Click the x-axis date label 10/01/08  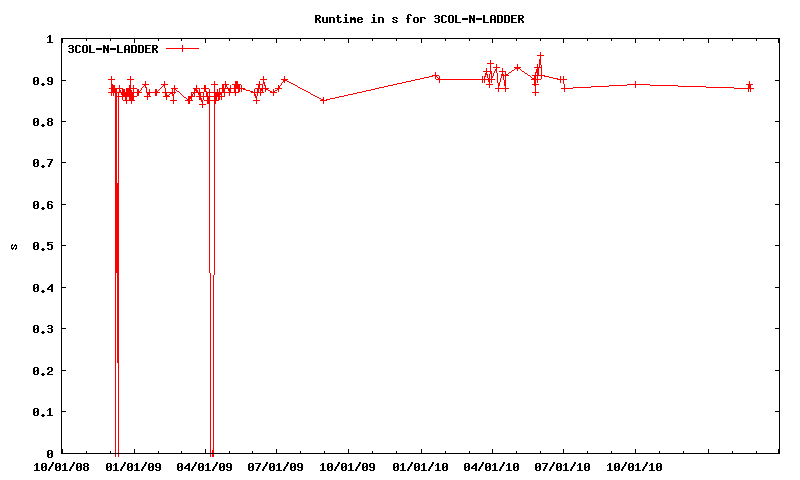[x=62, y=466]
